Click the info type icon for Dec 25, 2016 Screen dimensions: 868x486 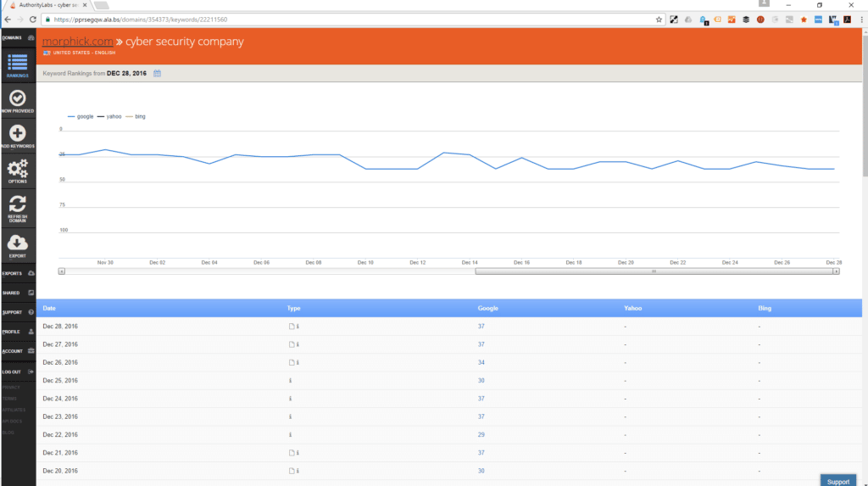(x=290, y=381)
